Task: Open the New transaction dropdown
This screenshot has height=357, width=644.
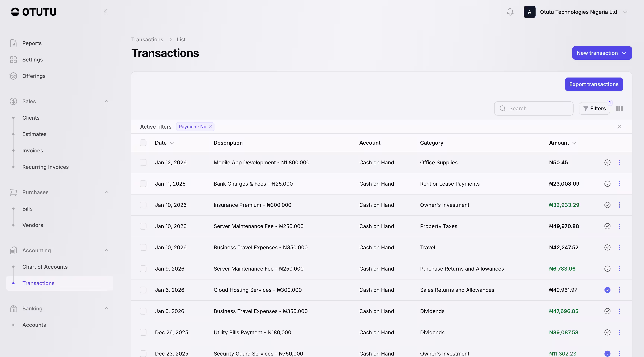Action: tap(602, 53)
